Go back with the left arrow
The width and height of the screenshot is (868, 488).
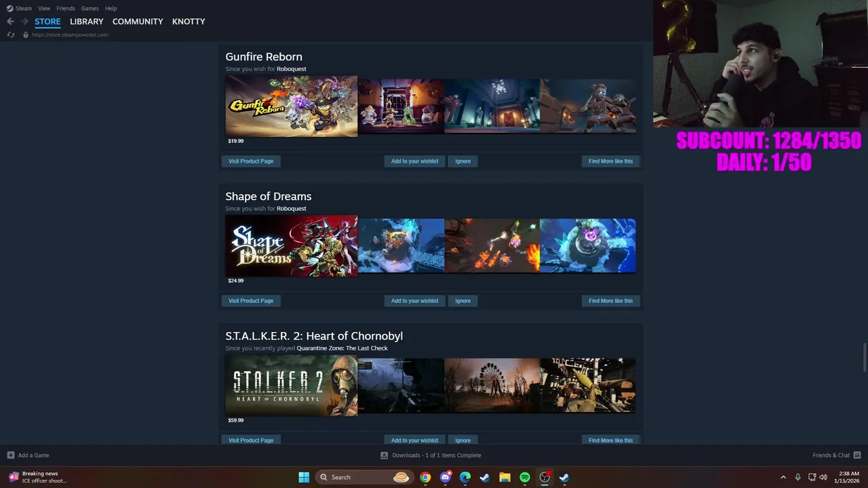(10, 22)
